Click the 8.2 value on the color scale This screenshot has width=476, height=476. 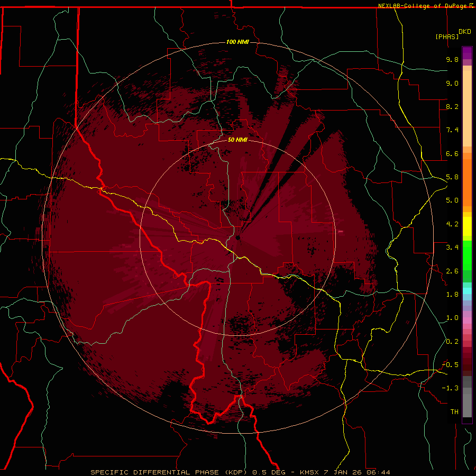(x=452, y=106)
